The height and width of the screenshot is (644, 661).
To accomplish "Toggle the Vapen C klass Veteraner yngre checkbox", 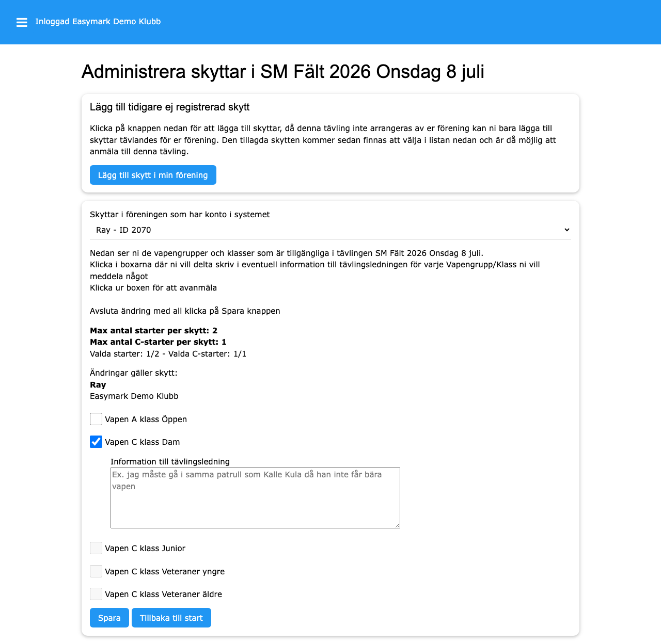I will click(96, 571).
